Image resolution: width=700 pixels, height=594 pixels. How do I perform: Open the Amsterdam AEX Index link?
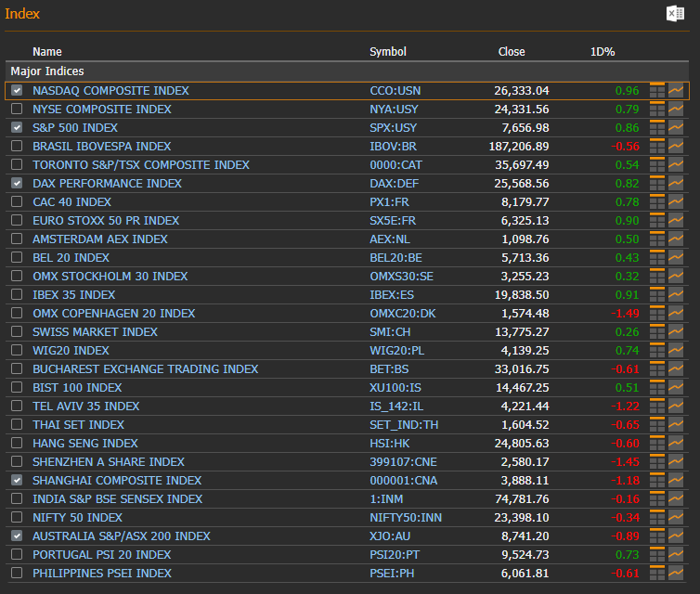click(x=100, y=239)
